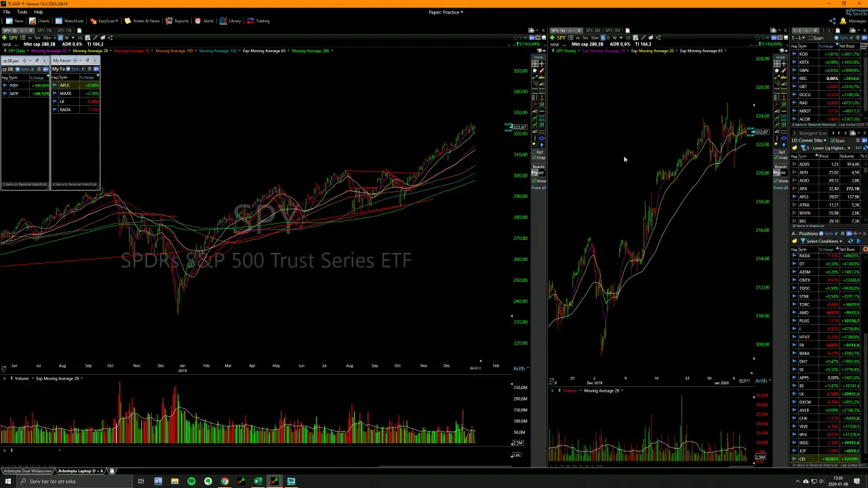Click the Windows taskbar search box

pyautogui.click(x=75, y=481)
